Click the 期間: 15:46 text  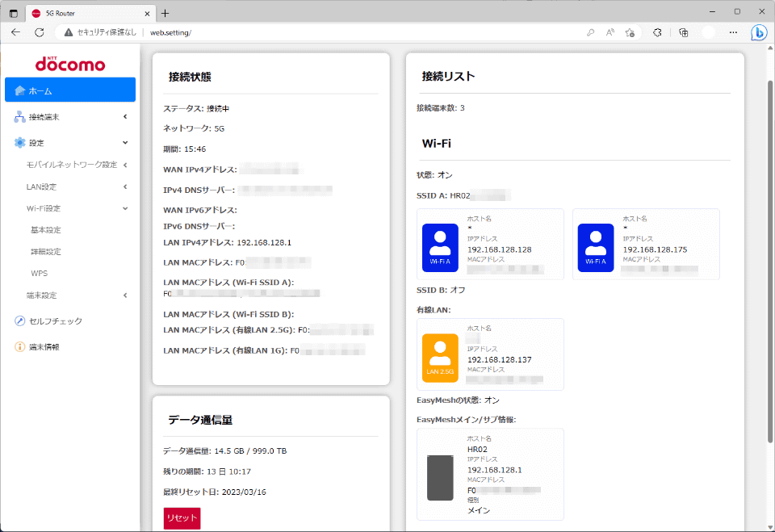click(184, 149)
